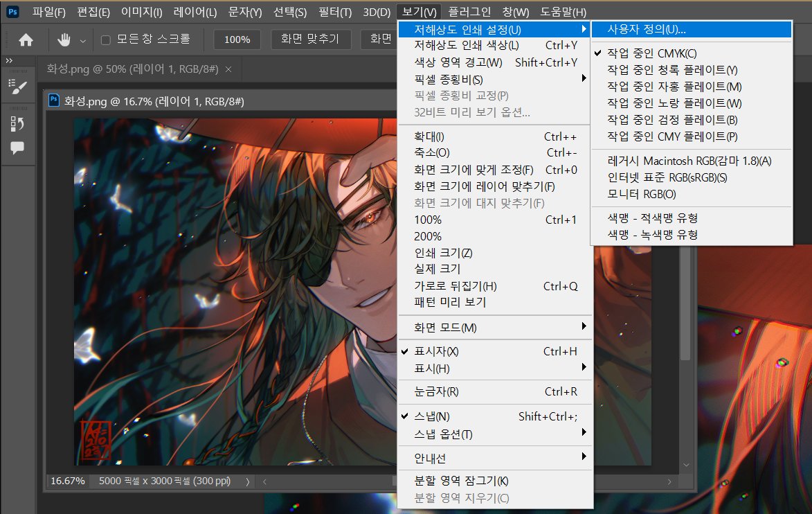812x514 pixels.
Task: Click 확대(I) zoom in entry
Action: [494, 136]
